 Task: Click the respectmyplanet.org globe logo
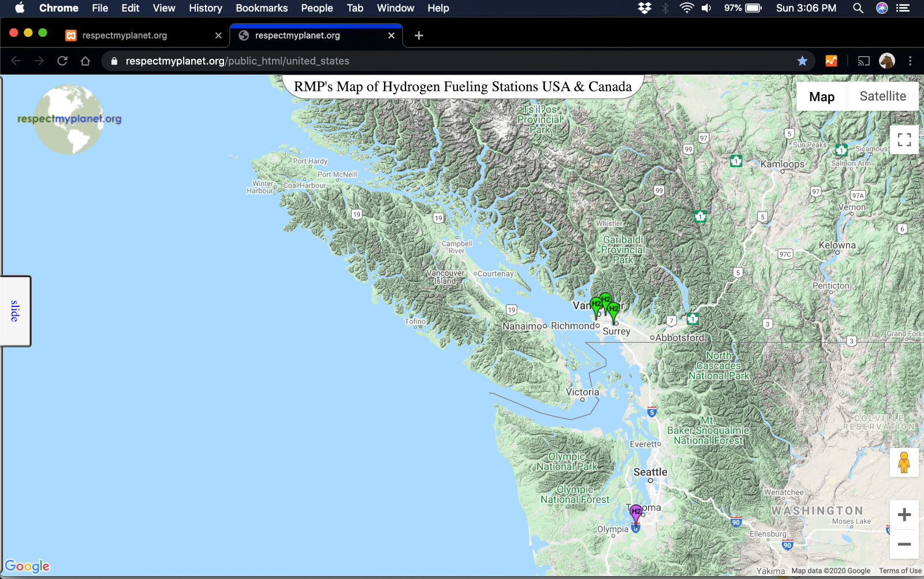click(x=70, y=118)
